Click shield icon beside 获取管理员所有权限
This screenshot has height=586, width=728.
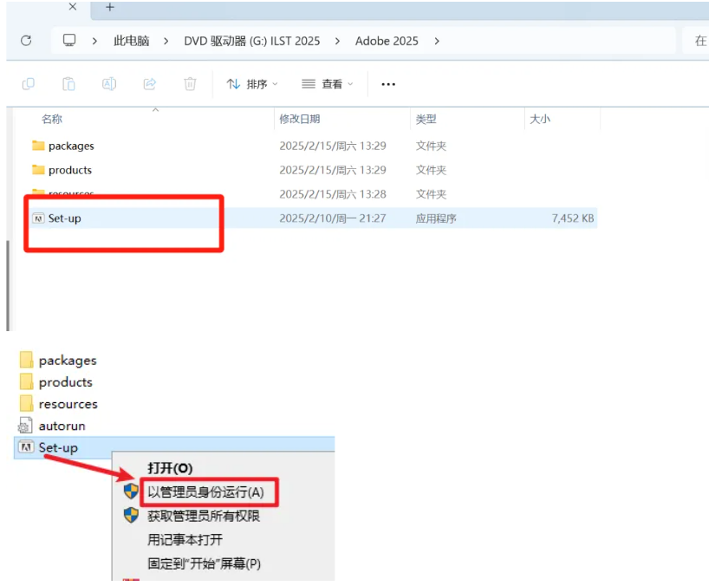131,515
